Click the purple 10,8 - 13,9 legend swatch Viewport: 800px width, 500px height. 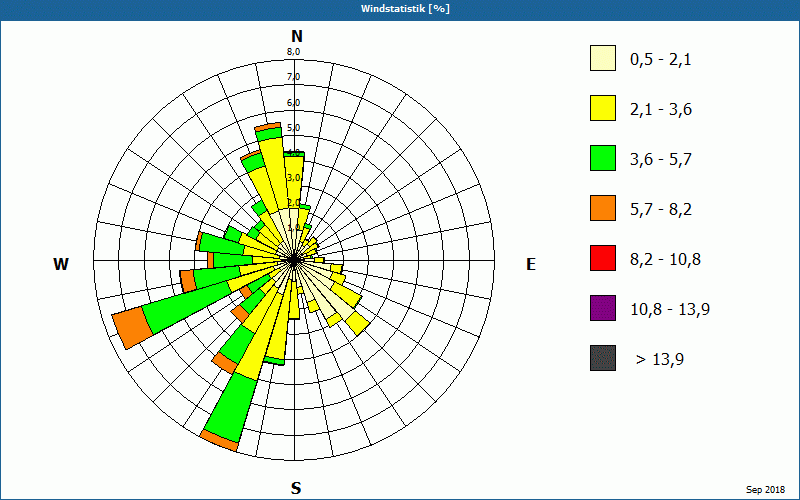pos(603,308)
